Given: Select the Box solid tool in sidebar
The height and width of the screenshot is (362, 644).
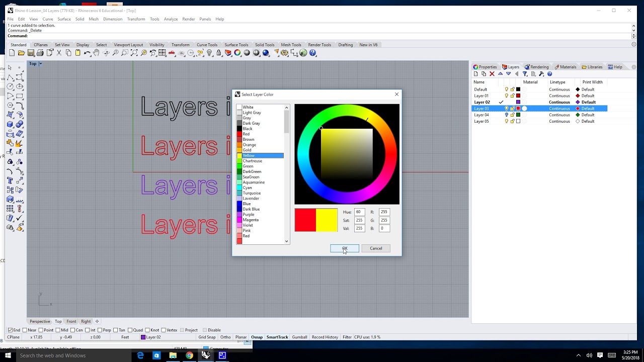Looking at the screenshot, I should (x=10, y=124).
